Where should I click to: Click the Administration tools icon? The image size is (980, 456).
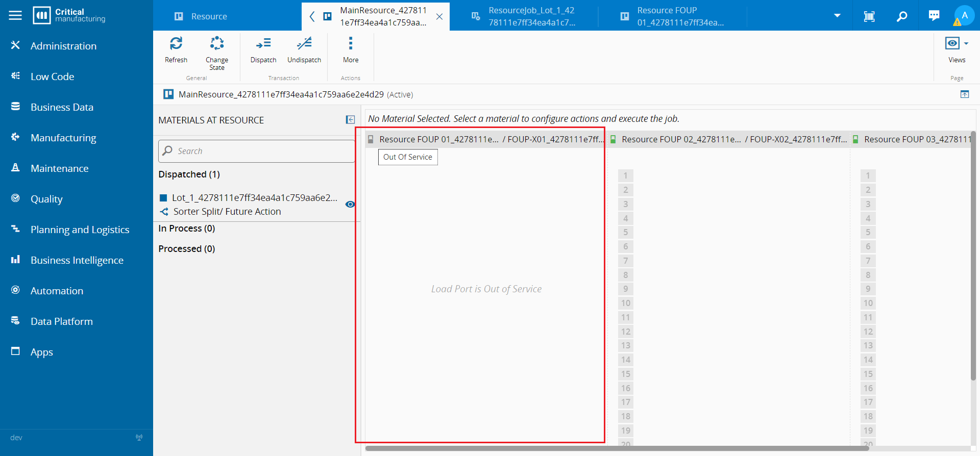point(15,45)
